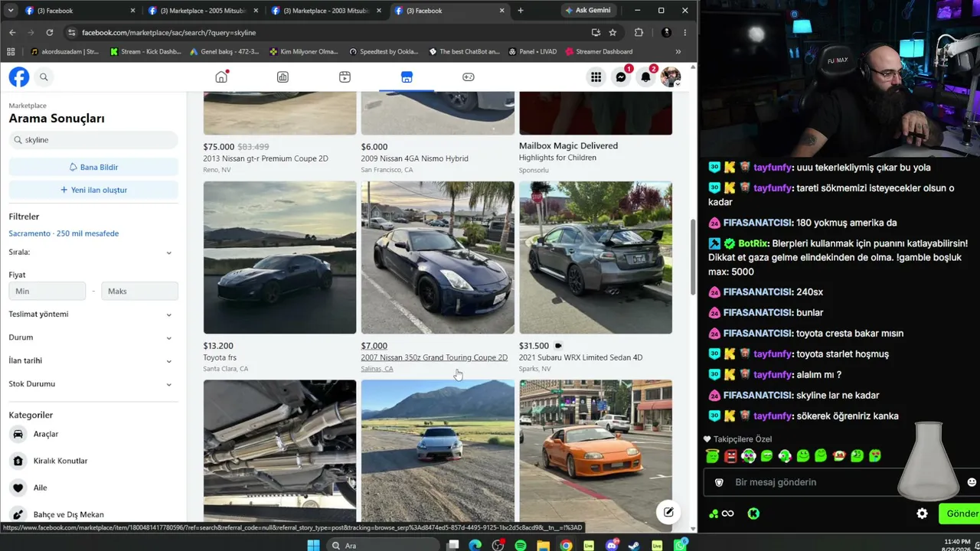
Task: Open the Facebook search magnifier button
Action: (44, 77)
